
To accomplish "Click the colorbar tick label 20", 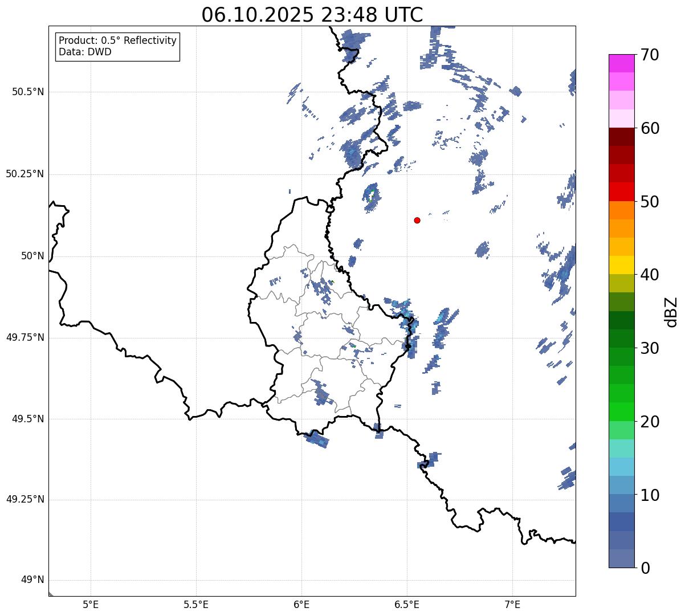I will pyautogui.click(x=650, y=422).
